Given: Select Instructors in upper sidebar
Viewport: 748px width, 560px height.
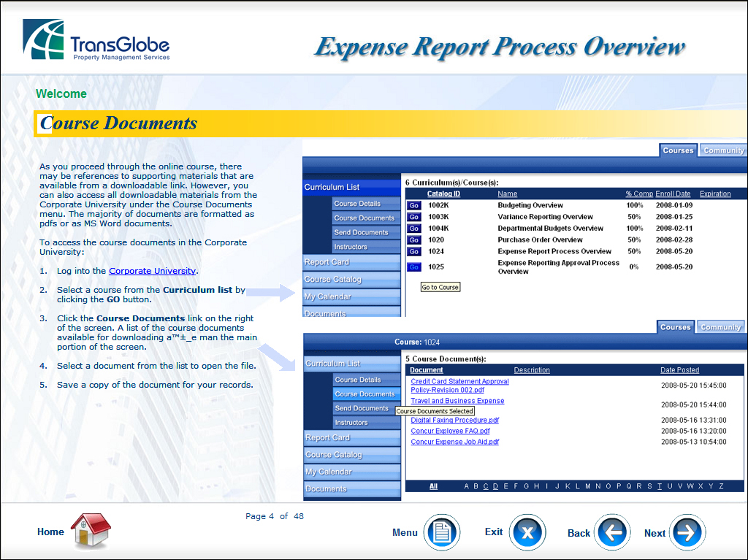Looking at the screenshot, I should 367,247.
